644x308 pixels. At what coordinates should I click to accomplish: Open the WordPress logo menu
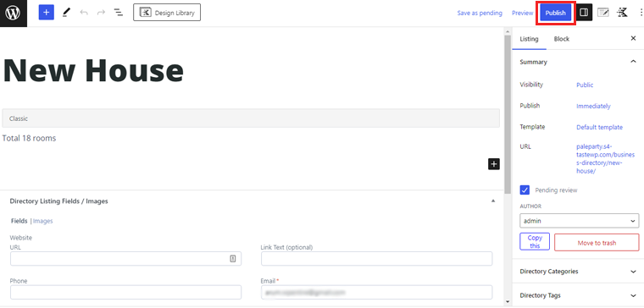click(14, 14)
